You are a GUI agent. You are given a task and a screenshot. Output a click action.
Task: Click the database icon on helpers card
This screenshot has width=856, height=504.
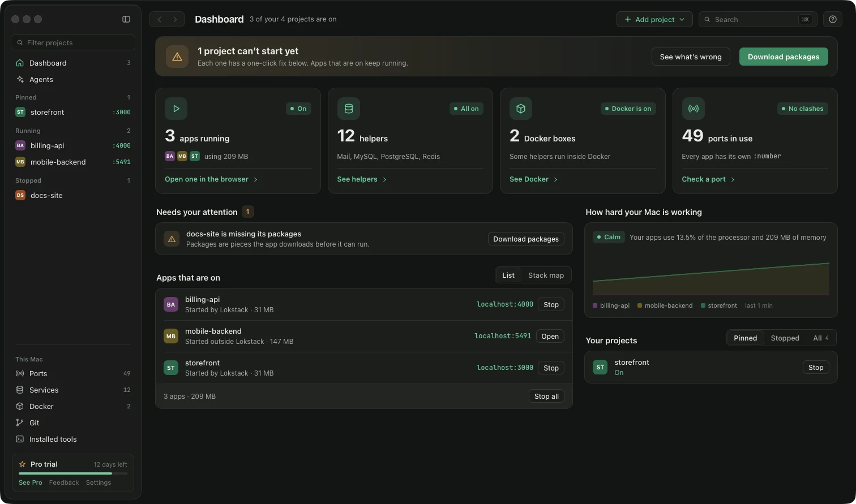coord(349,109)
